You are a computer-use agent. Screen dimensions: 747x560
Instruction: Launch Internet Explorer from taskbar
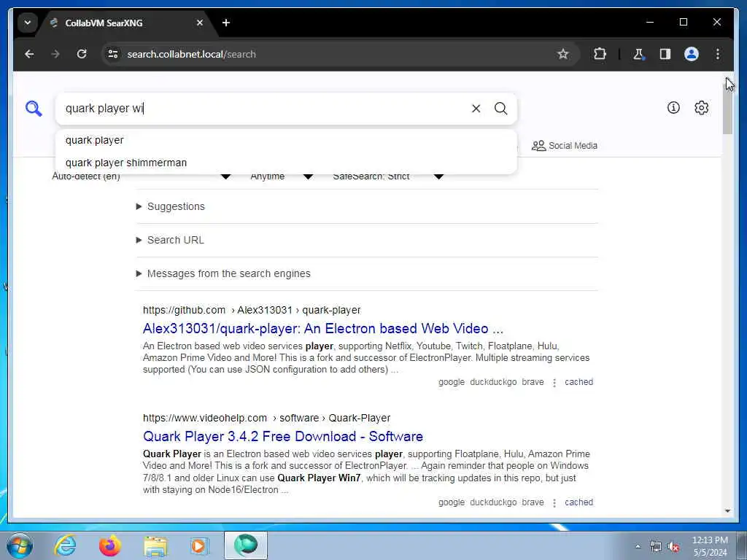(x=65, y=545)
